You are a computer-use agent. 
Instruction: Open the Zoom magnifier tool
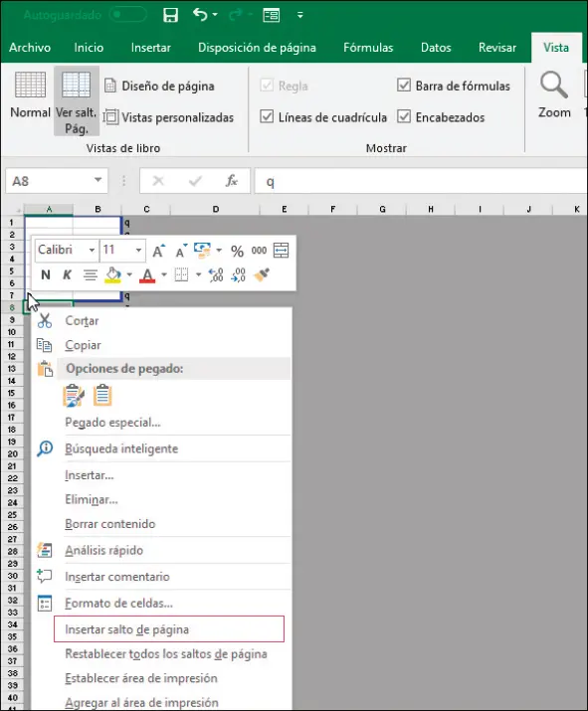(x=554, y=94)
